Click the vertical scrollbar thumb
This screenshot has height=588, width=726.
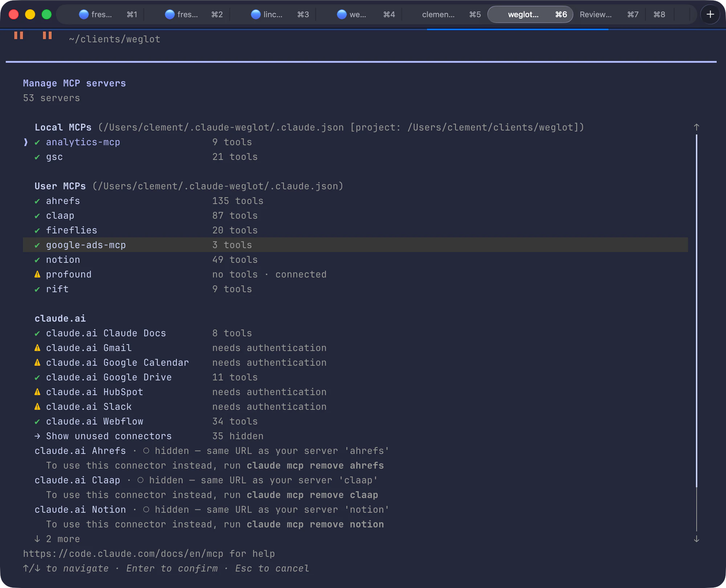(696, 311)
